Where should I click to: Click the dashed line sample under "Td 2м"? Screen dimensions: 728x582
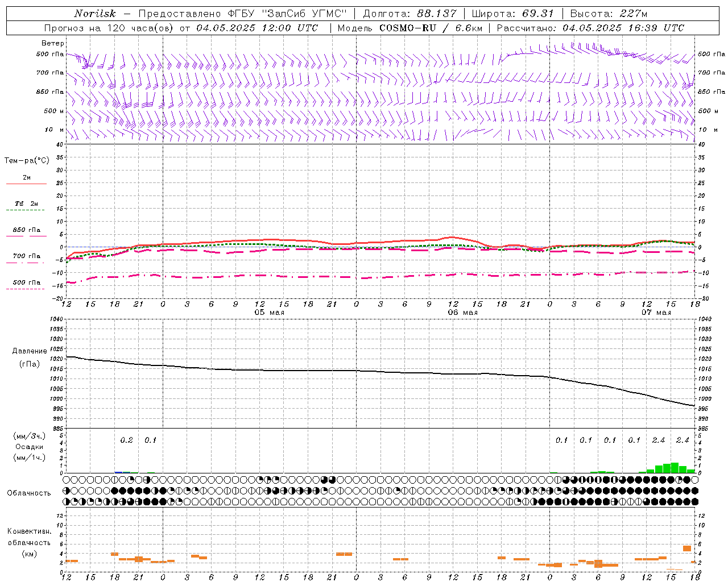point(25,210)
